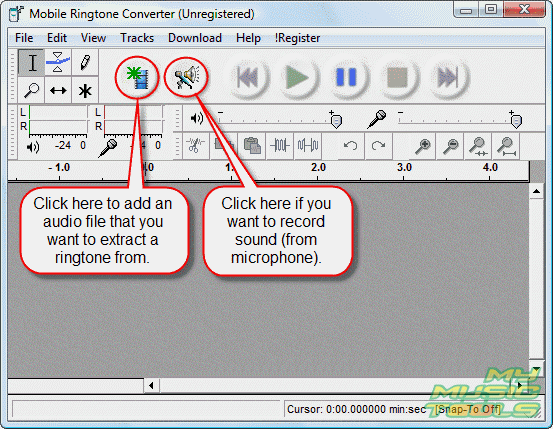Cut selection with scissors icon
This screenshot has width=553, height=429.
[x=195, y=145]
